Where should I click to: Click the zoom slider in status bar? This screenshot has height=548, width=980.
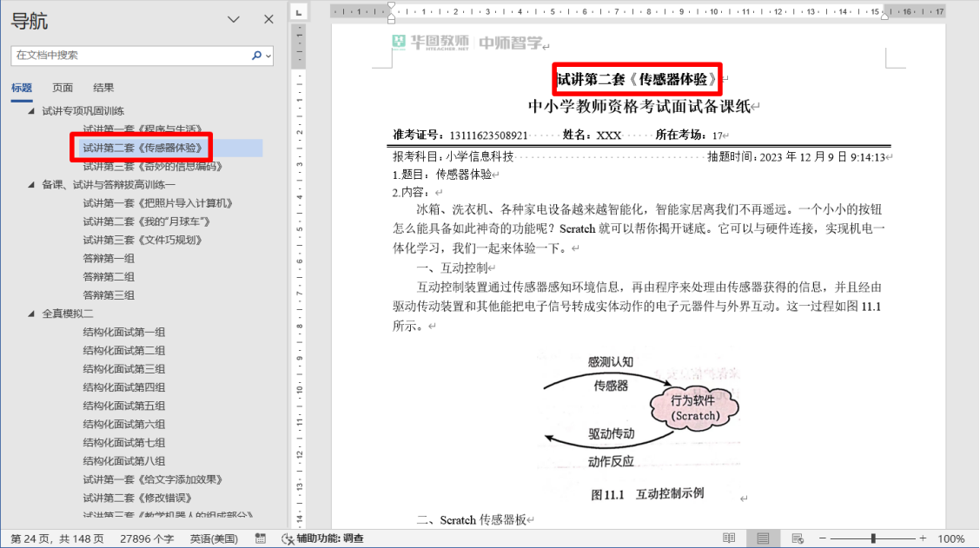tap(873, 538)
